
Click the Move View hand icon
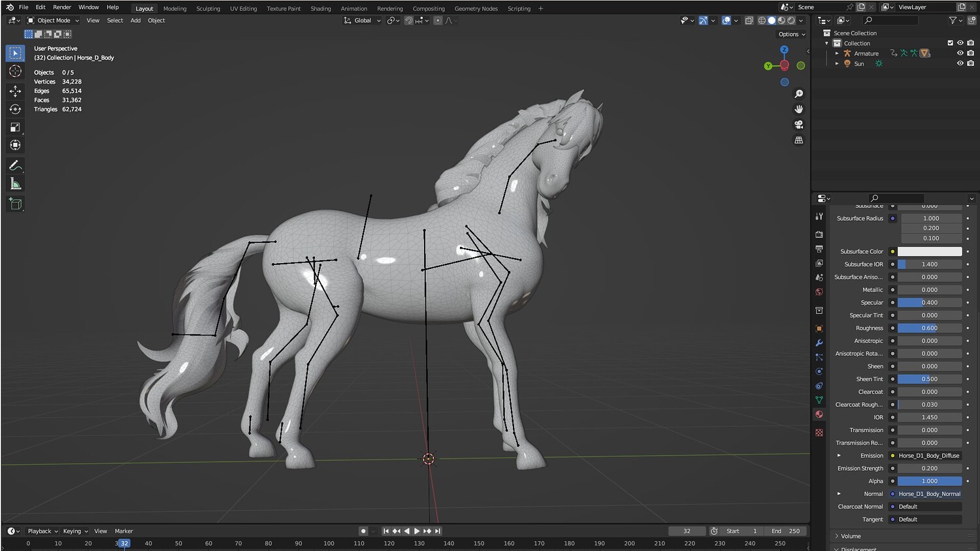click(x=798, y=109)
